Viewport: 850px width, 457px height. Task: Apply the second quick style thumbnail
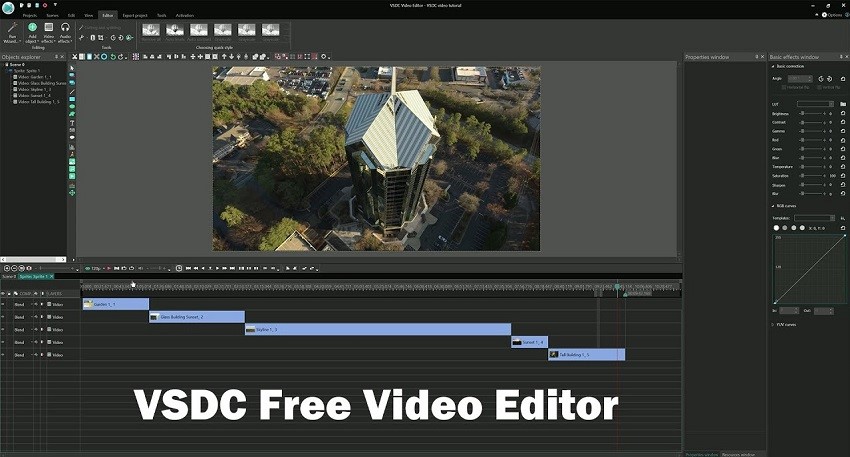click(175, 30)
